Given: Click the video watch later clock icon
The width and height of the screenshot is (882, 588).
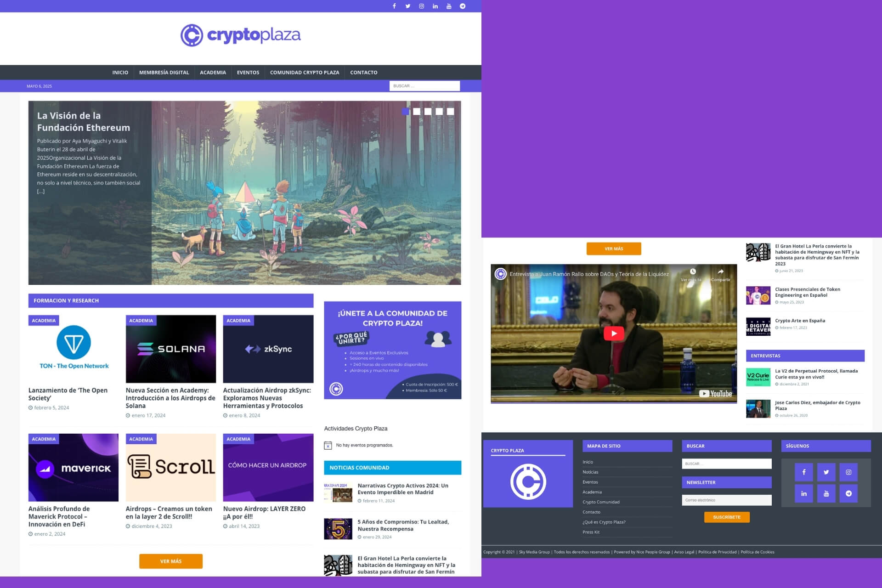Looking at the screenshot, I should coord(693,271).
